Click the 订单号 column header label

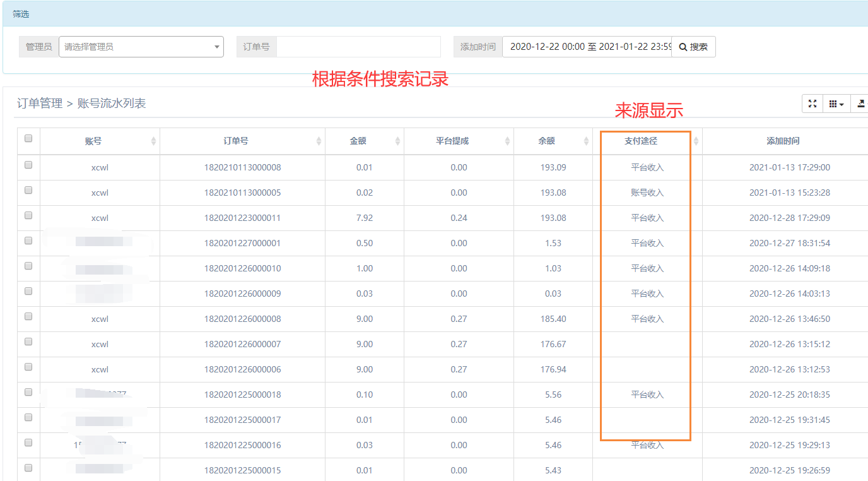(236, 141)
